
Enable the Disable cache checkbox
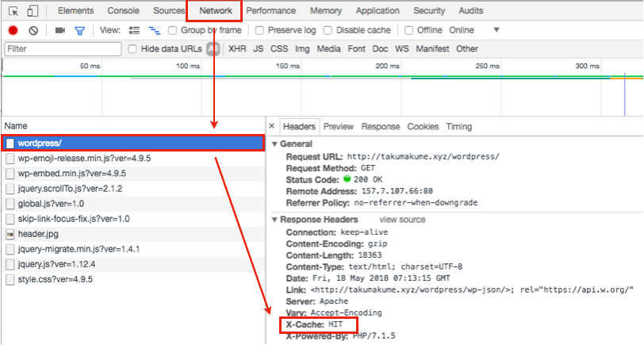[x=328, y=30]
